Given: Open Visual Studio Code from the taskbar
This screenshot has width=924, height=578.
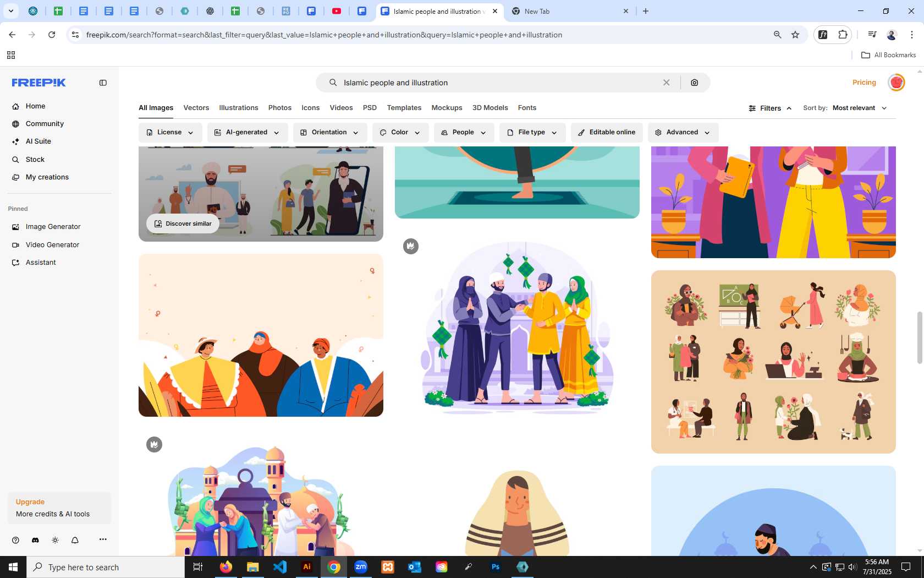Looking at the screenshot, I should 280,567.
